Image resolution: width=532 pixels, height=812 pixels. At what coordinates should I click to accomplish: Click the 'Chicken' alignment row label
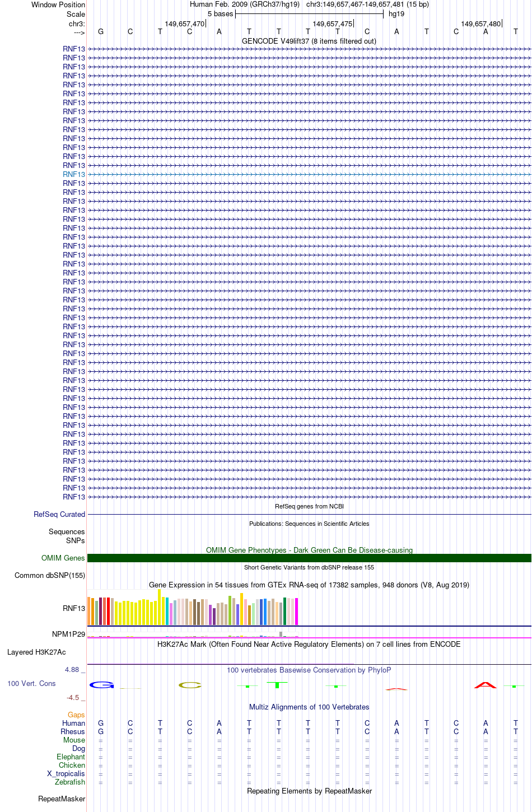point(72,766)
